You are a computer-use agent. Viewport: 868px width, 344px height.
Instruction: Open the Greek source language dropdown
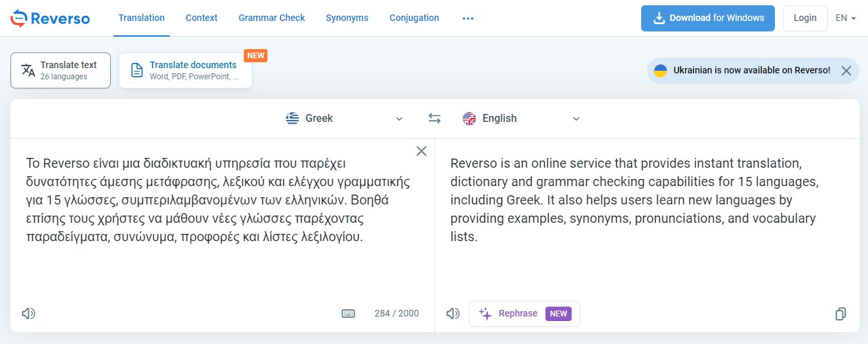click(x=344, y=119)
